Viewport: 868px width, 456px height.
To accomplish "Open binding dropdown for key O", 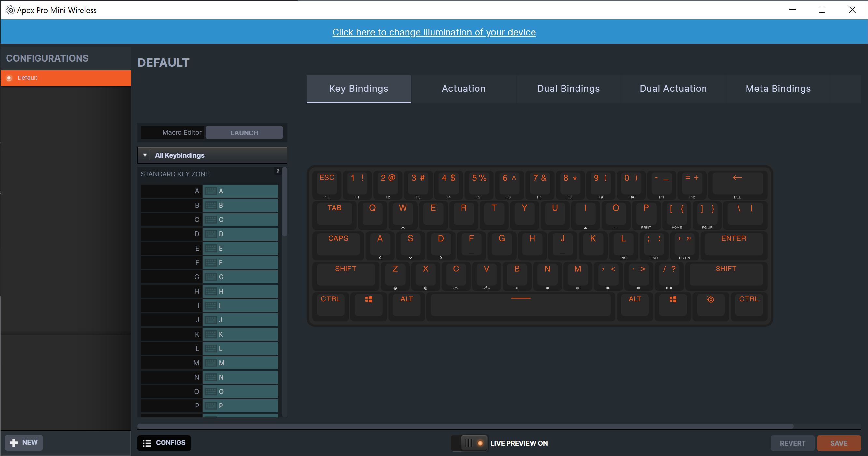I will [241, 391].
